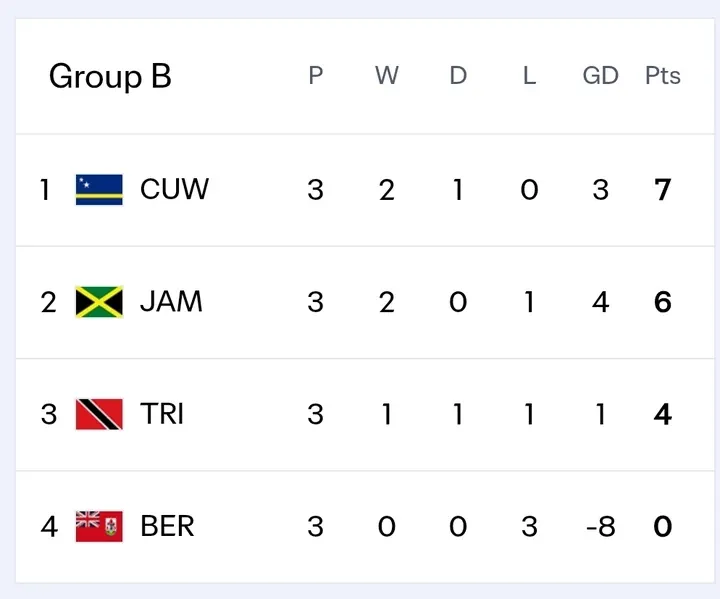
Task: Click the Trinidad and Tobago flag icon
Action: 99,414
